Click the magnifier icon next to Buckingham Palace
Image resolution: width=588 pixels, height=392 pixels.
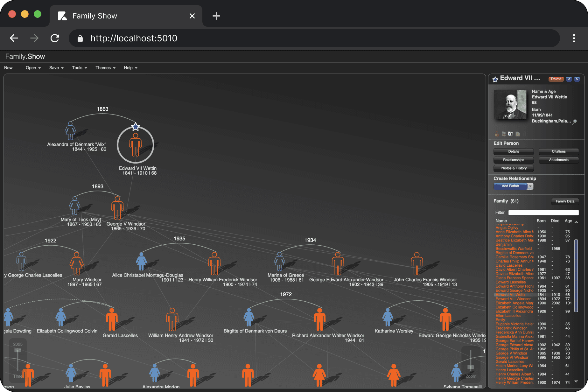(575, 122)
